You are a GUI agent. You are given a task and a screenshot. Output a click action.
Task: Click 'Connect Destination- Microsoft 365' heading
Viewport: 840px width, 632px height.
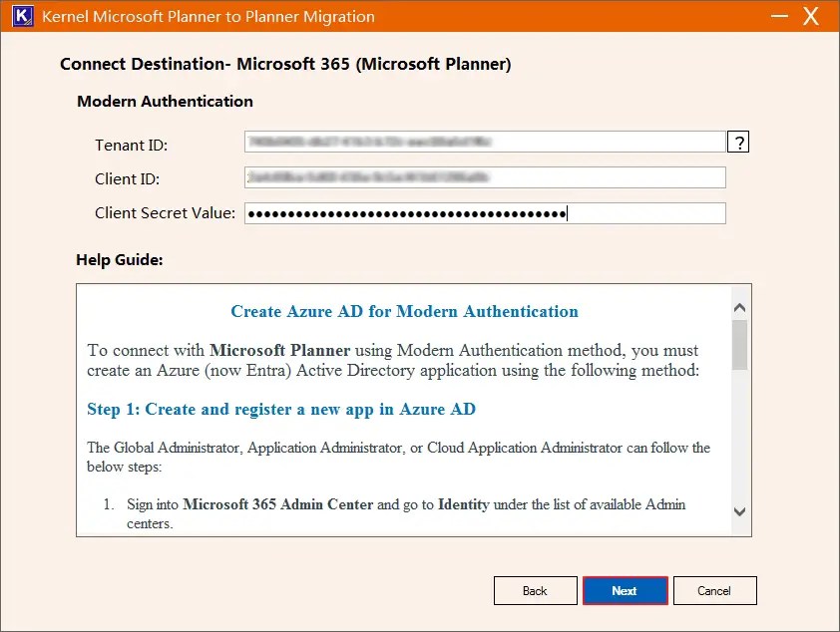coord(285,64)
